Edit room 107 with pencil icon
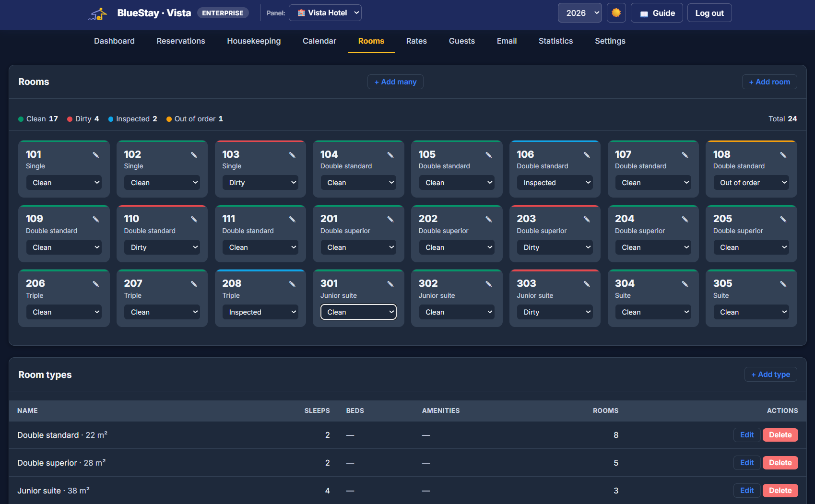Screen dimensions: 815x504 pos(685,155)
